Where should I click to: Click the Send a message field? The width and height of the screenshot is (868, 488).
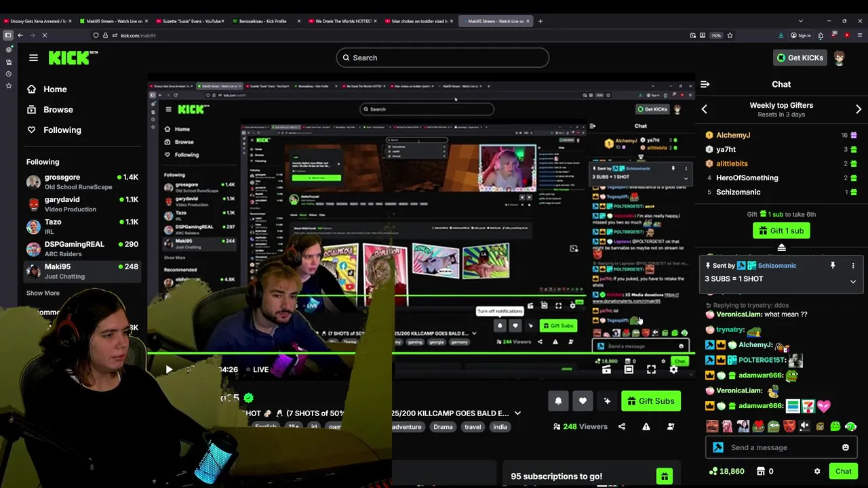[782, 447]
